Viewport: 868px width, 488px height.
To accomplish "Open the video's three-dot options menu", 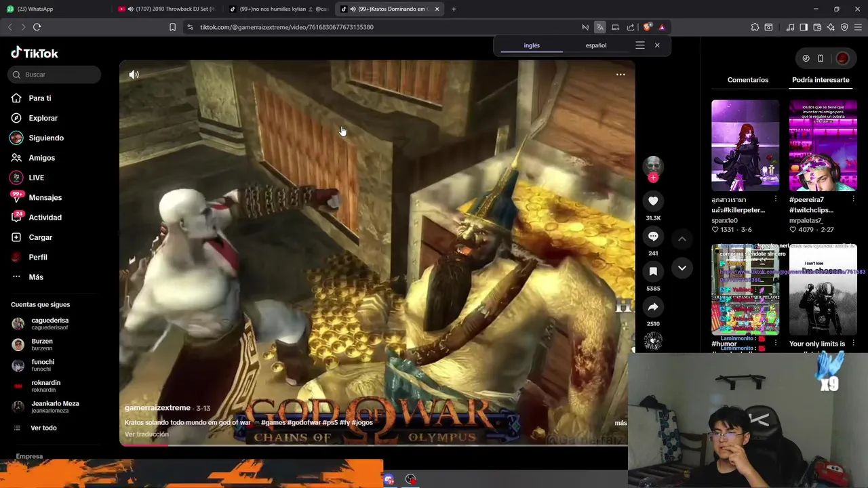I will click(x=620, y=75).
